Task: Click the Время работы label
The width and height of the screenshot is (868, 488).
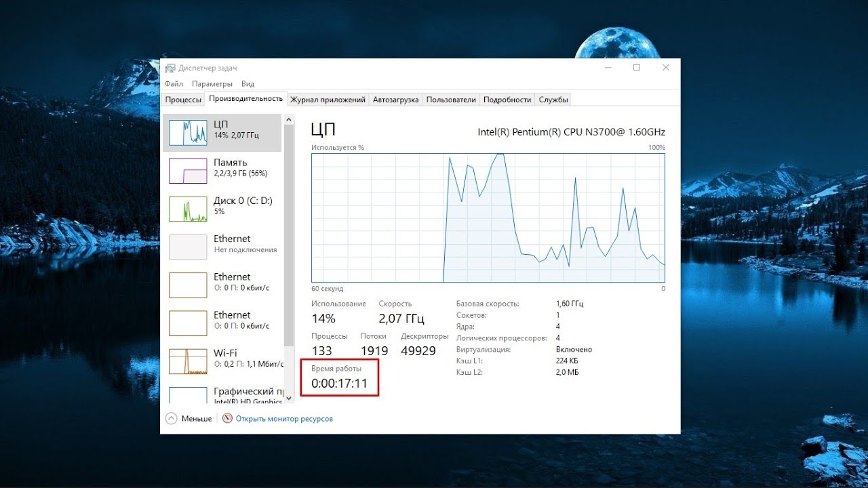Action: [x=336, y=368]
